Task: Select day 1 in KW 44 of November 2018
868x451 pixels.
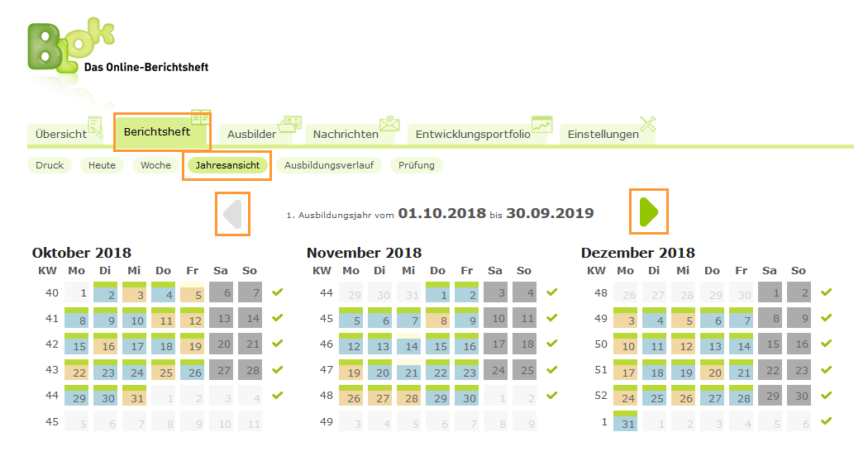Action: [x=437, y=292]
